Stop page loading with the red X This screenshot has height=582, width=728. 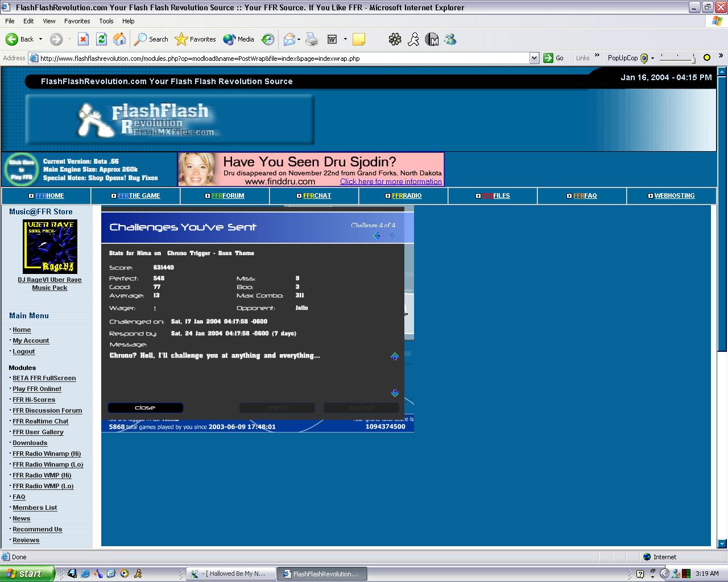(83, 39)
